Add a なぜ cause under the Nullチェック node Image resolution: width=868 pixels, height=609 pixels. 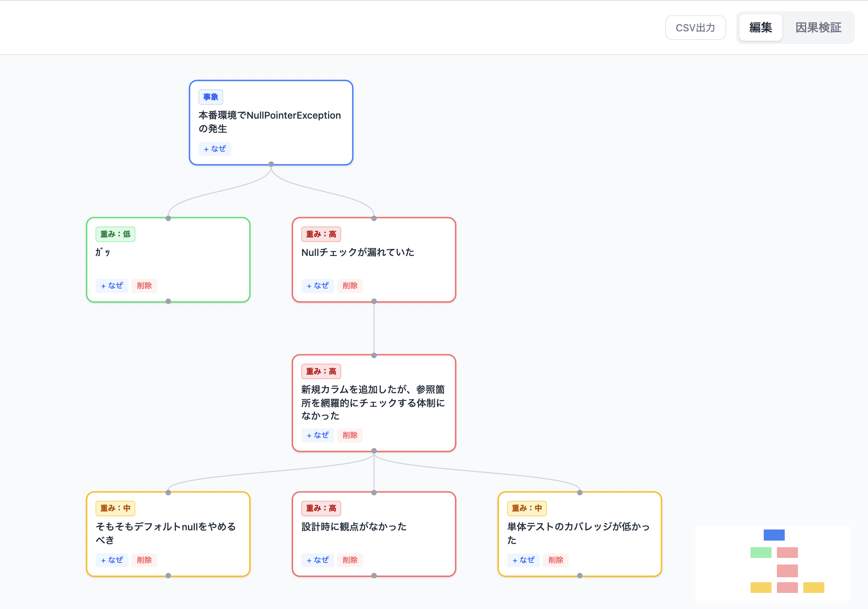point(317,286)
